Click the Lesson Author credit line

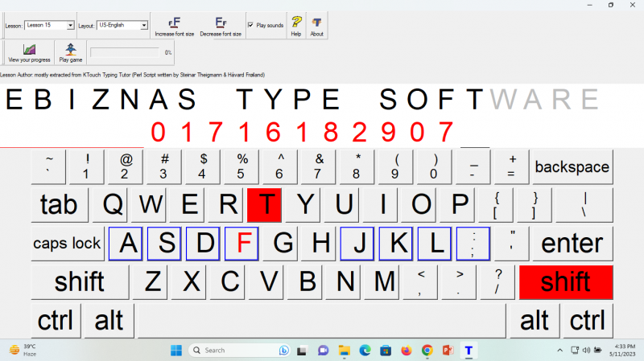coord(132,75)
